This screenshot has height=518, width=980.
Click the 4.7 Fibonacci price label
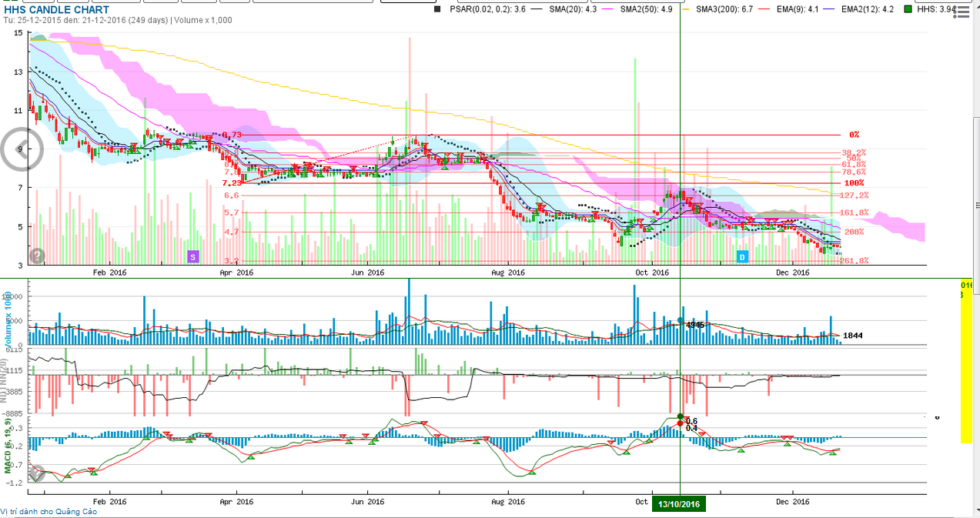click(x=232, y=232)
